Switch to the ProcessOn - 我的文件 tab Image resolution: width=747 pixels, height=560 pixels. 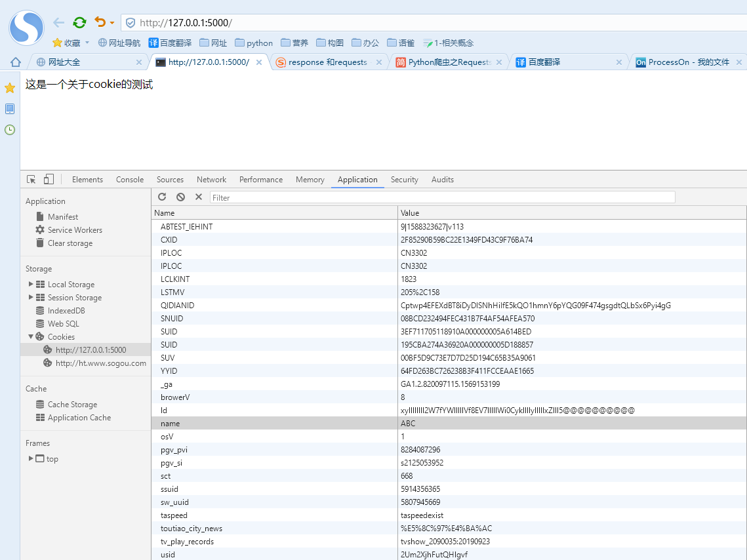click(689, 62)
